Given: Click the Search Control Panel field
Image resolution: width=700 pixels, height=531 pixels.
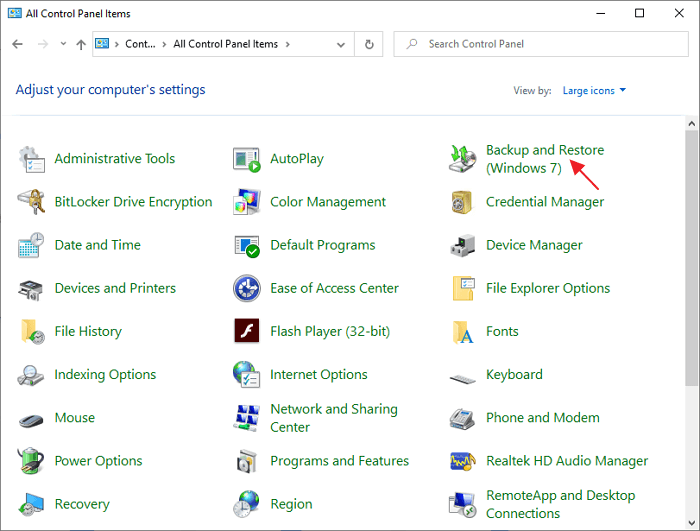Looking at the screenshot, I should [541, 44].
